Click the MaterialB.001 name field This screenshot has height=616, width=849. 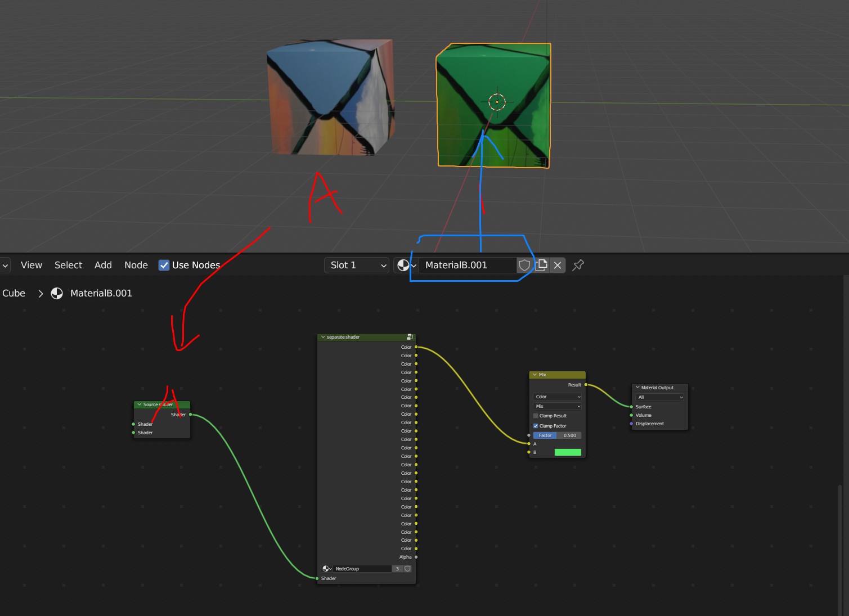[x=467, y=265]
